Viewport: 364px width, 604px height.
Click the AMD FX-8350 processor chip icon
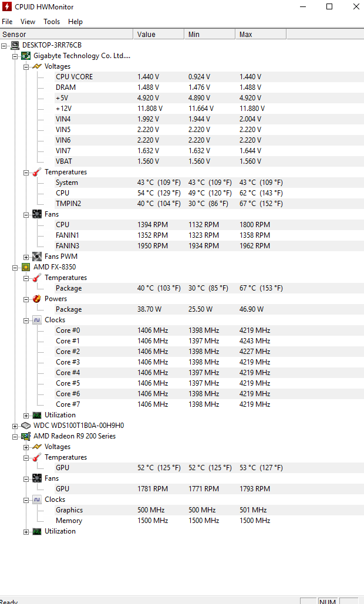coord(26,267)
